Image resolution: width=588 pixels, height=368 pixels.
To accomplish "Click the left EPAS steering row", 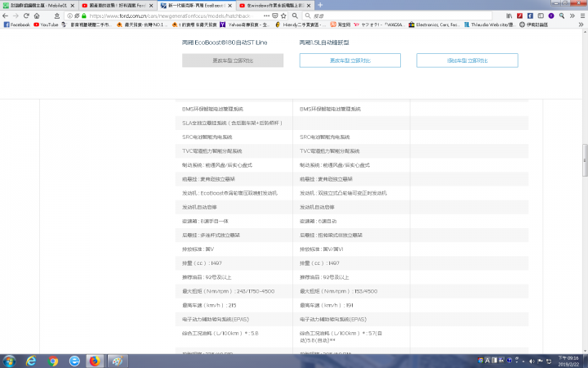I will [234, 320].
